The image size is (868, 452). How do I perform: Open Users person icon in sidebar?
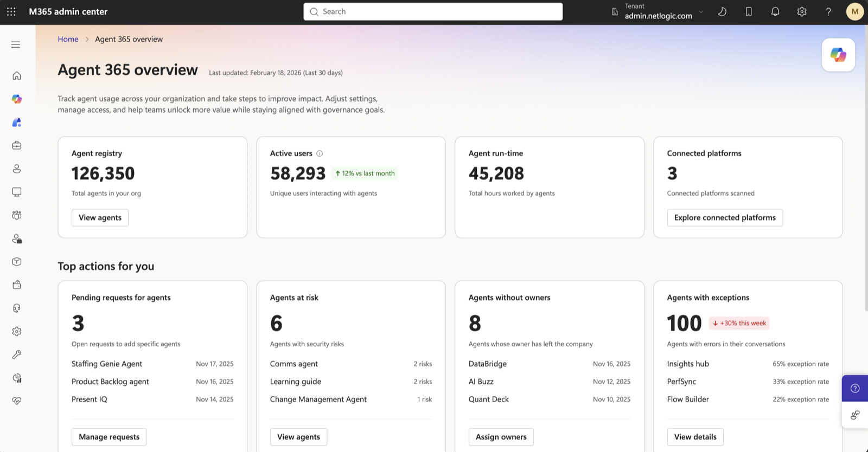[x=17, y=169]
